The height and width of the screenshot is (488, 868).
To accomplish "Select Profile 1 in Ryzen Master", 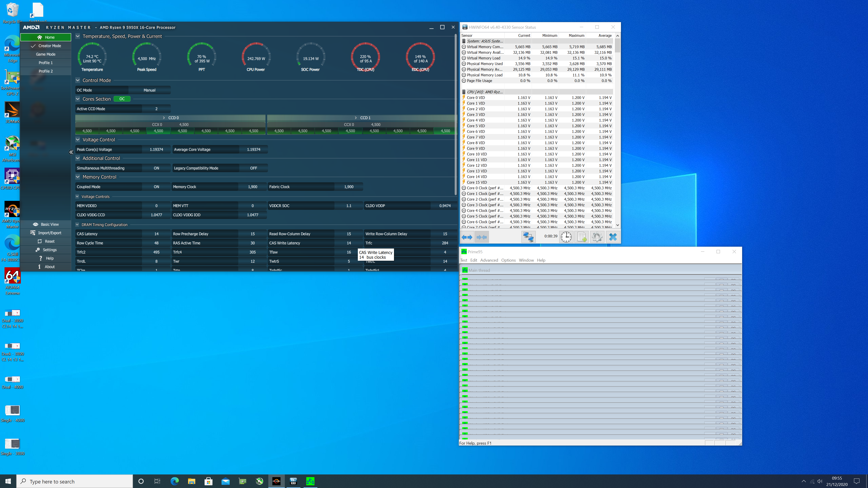I will pyautogui.click(x=46, y=63).
